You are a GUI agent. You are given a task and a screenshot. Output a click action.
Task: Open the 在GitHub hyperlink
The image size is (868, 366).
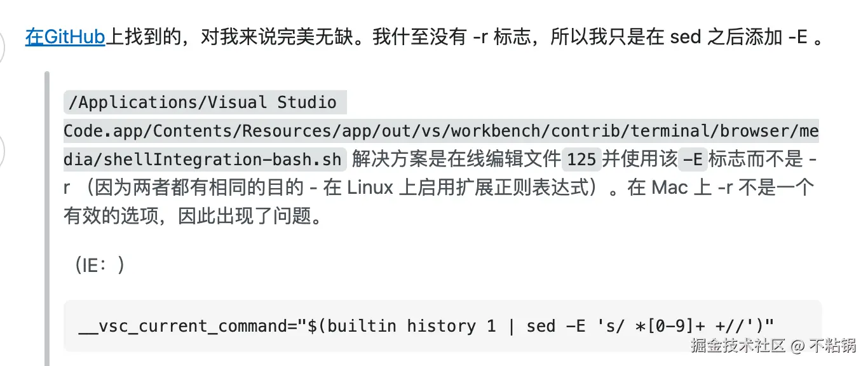65,37
